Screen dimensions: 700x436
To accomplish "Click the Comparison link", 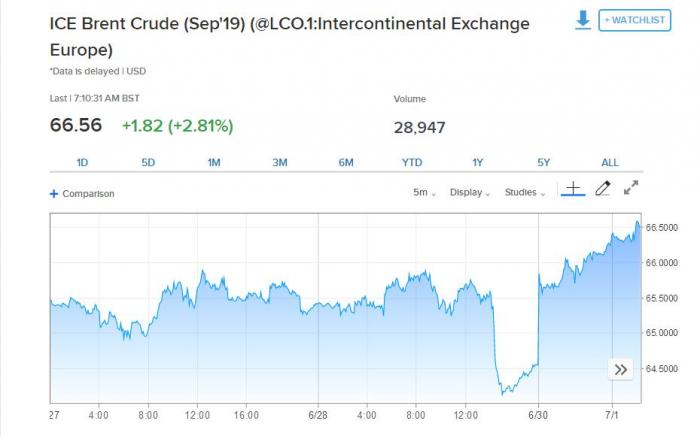I will coord(88,194).
